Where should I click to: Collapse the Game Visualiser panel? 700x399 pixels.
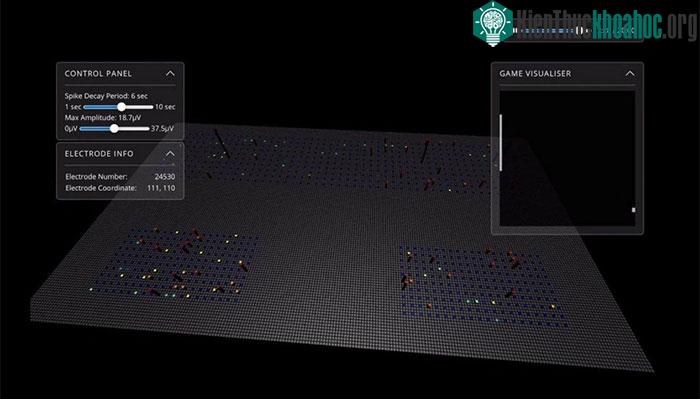click(x=629, y=74)
